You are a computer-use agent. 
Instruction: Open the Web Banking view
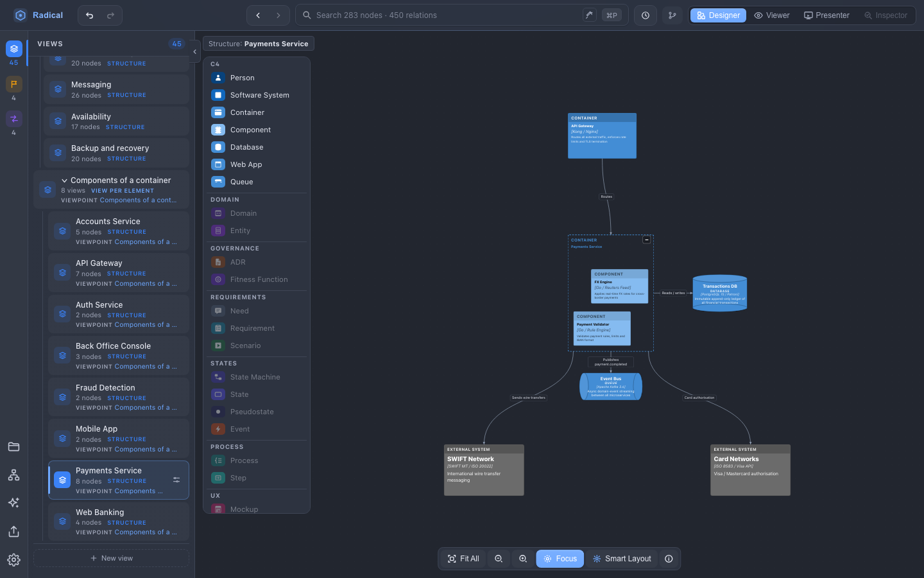point(119,522)
